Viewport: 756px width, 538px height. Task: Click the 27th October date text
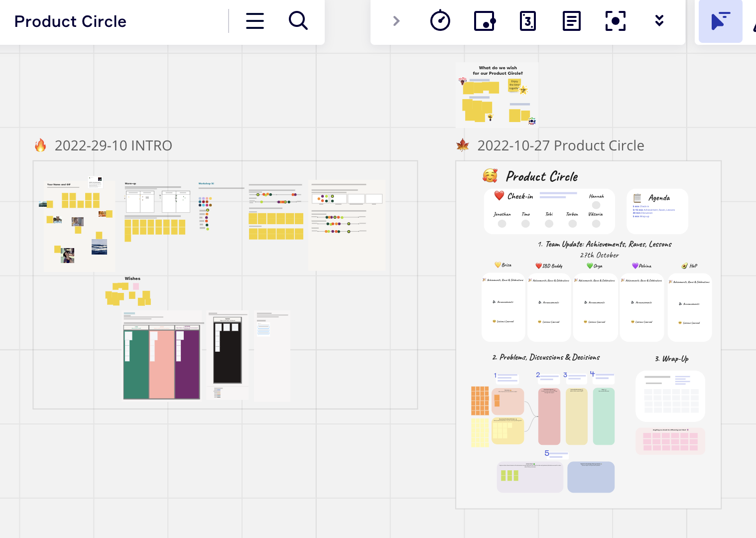point(600,255)
